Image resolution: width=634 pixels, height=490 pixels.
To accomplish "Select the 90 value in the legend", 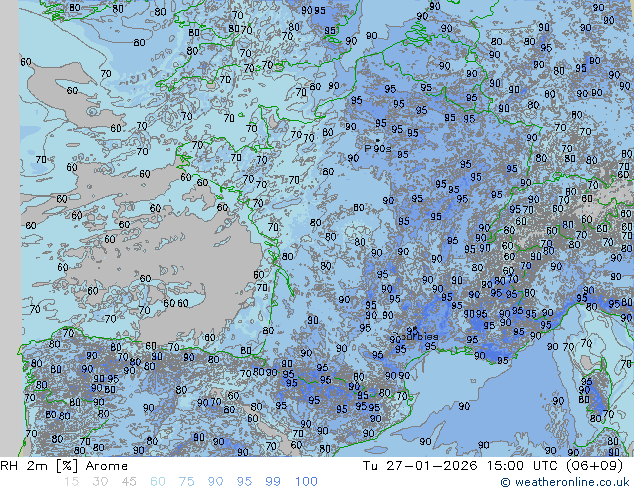I will [215, 482].
